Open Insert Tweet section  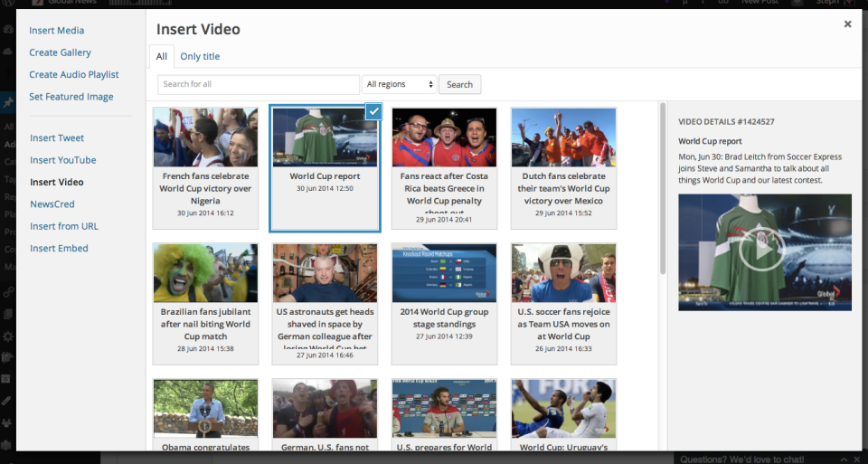pos(57,137)
